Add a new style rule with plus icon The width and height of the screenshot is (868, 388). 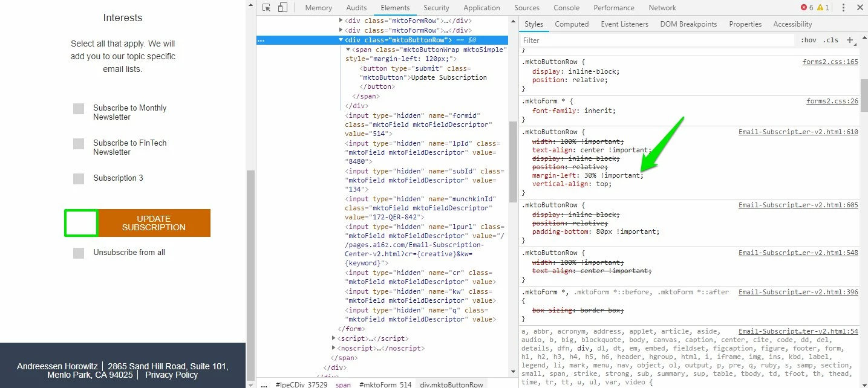tap(849, 40)
